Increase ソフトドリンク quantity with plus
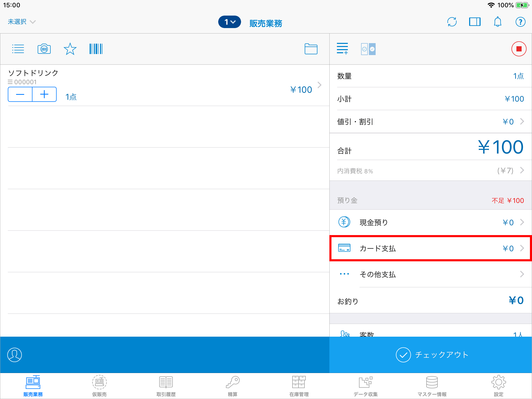Image resolution: width=532 pixels, height=399 pixels. [x=44, y=94]
